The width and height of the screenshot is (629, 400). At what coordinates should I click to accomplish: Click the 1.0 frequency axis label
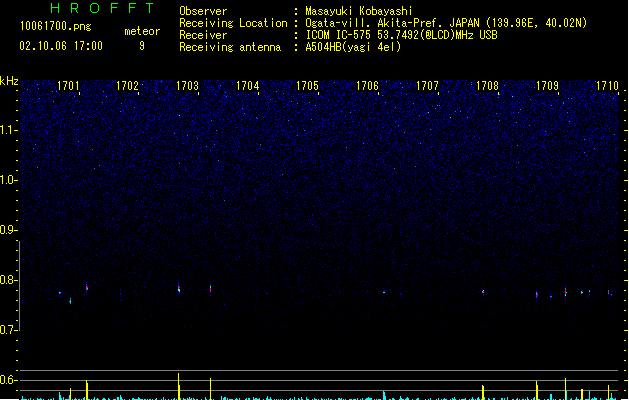click(x=8, y=180)
